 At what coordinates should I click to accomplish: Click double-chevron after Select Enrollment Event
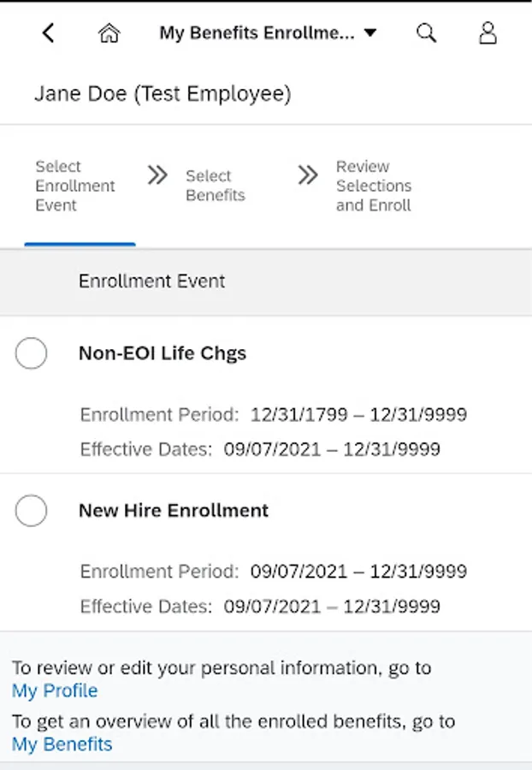157,175
